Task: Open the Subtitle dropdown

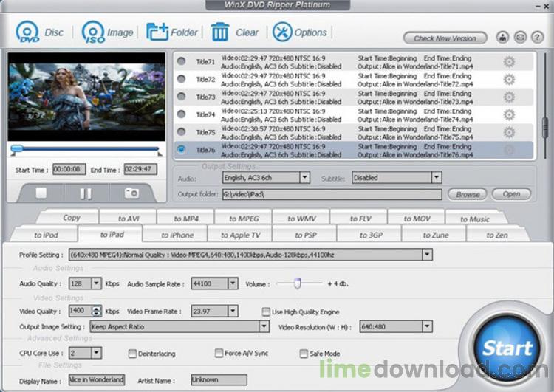Action: click(x=437, y=177)
